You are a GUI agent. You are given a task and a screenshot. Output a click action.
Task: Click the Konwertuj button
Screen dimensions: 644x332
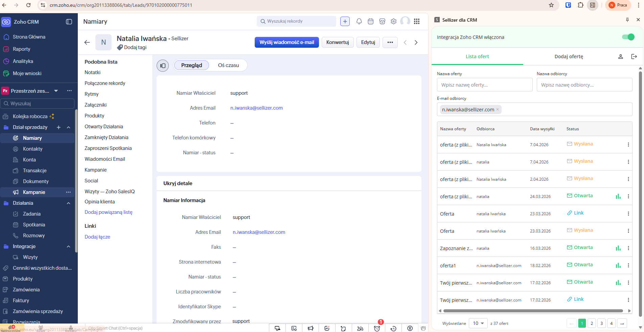coord(337,42)
